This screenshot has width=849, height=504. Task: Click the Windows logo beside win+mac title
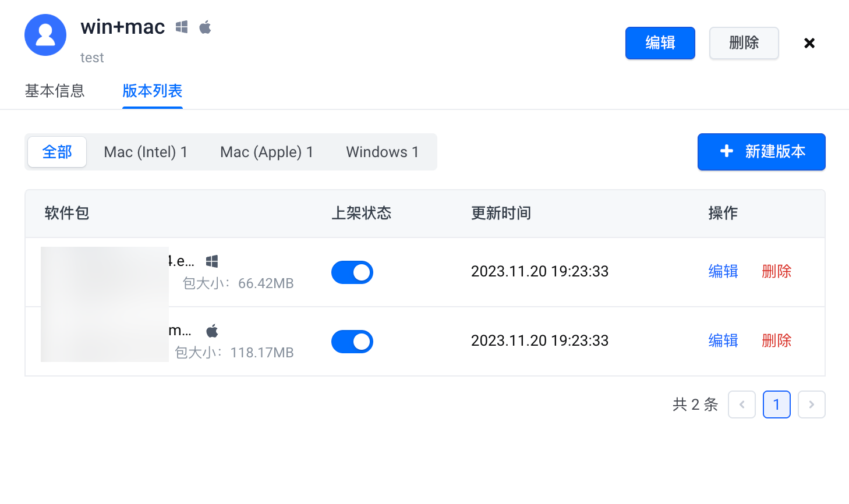pyautogui.click(x=182, y=27)
